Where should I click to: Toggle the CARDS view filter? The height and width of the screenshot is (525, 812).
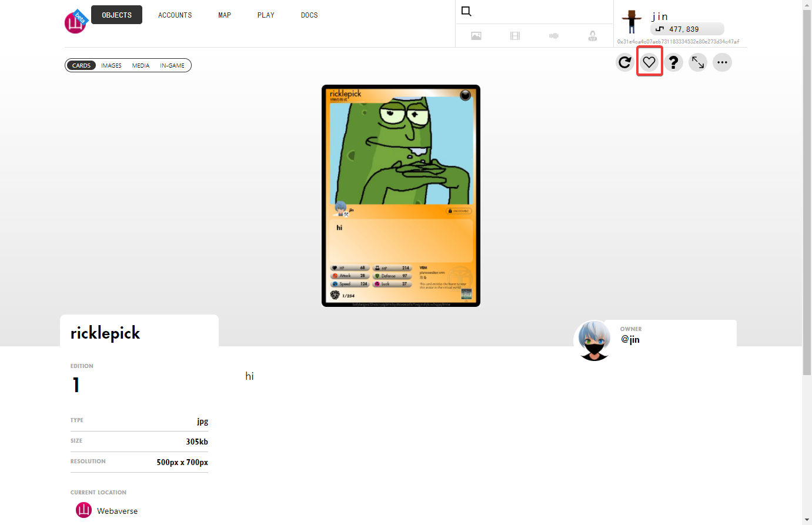tap(81, 65)
